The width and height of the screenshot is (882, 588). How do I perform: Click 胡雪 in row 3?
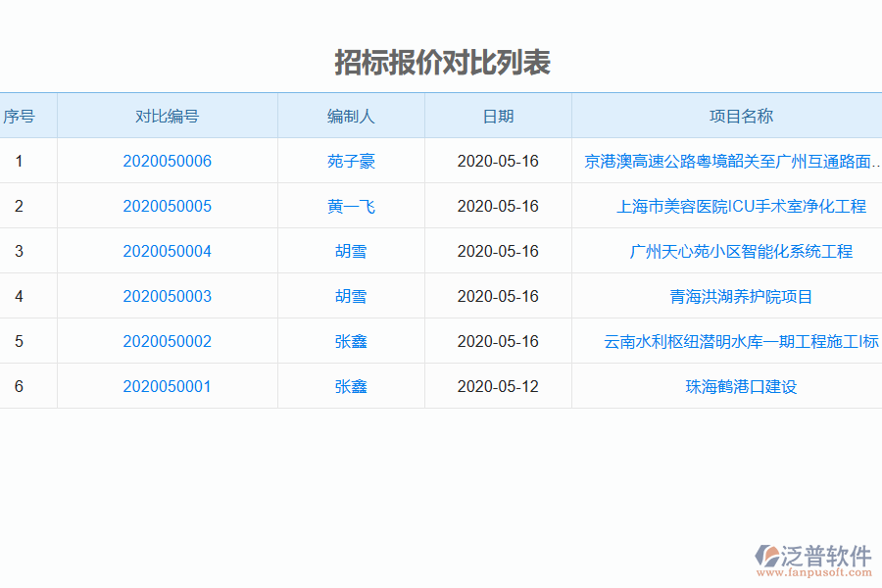coord(351,251)
